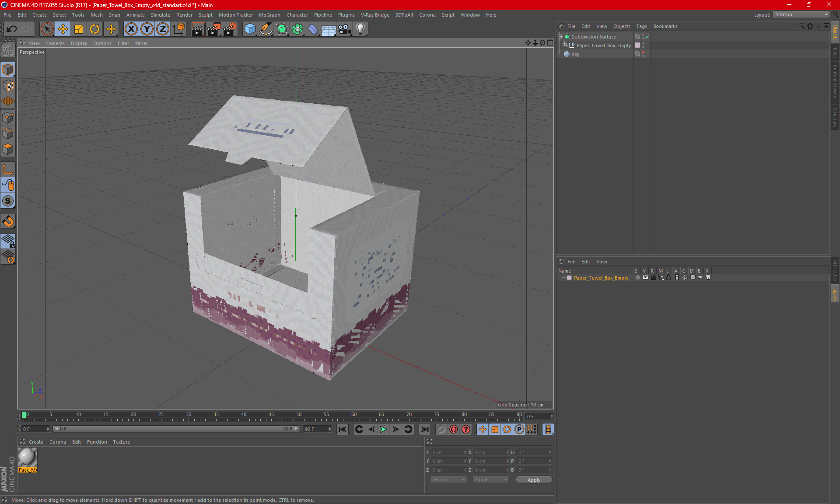Add a Camera object

coord(345,29)
